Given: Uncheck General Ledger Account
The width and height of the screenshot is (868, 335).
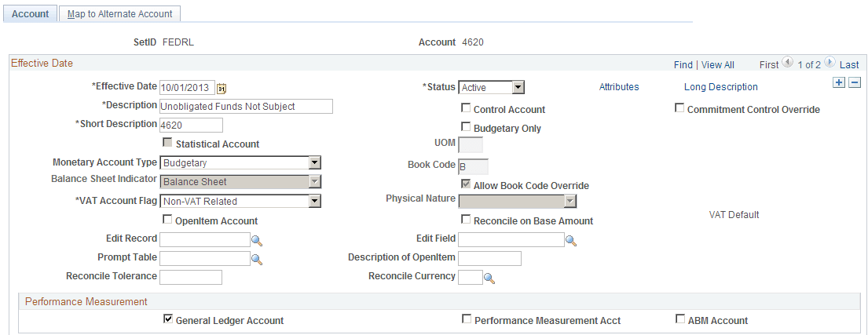Looking at the screenshot, I should (168, 319).
